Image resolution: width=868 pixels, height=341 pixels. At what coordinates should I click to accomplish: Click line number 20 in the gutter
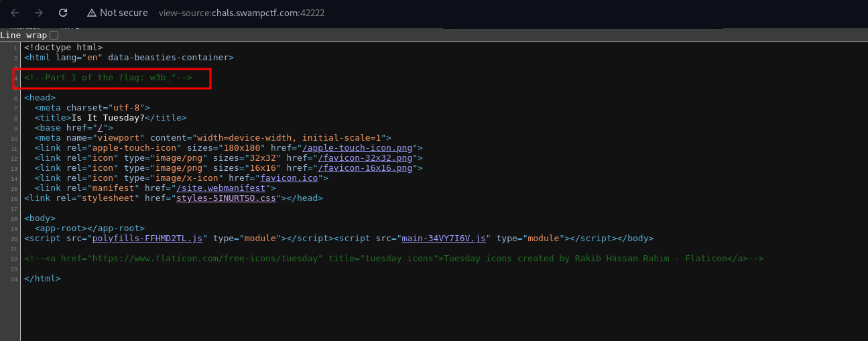tap(13, 239)
